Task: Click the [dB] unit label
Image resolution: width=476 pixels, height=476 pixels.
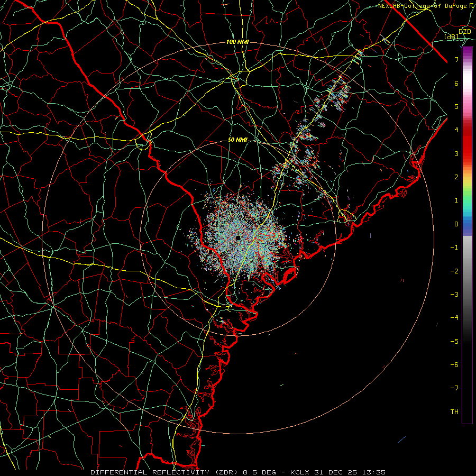Action: click(452, 37)
